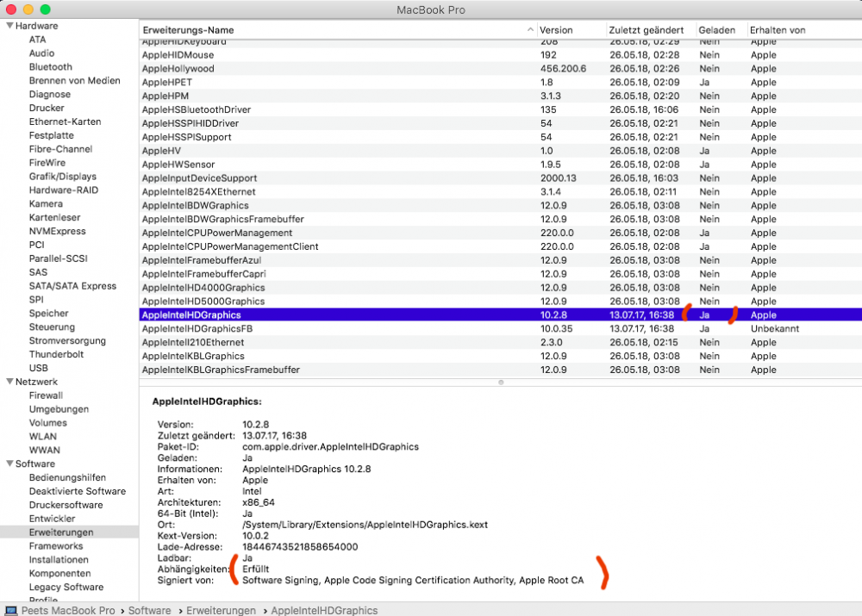
Task: Select ATA in the Hardware list
Action: [37, 40]
